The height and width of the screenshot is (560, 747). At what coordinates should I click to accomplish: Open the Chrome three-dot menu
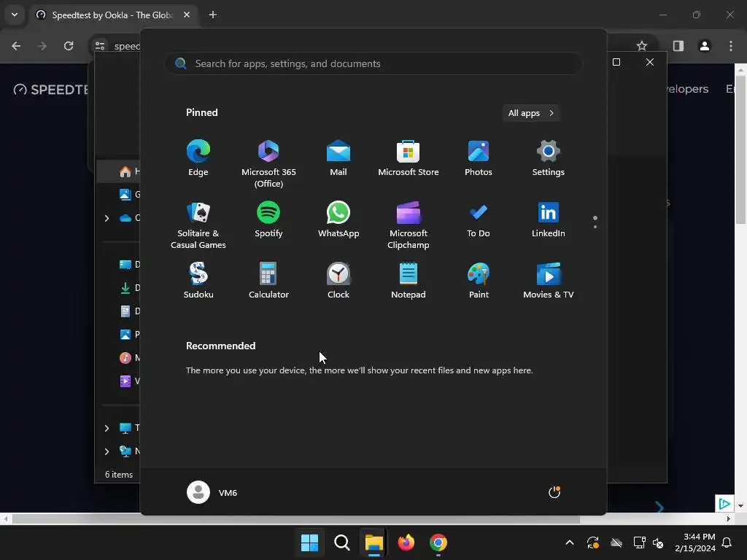tap(731, 46)
